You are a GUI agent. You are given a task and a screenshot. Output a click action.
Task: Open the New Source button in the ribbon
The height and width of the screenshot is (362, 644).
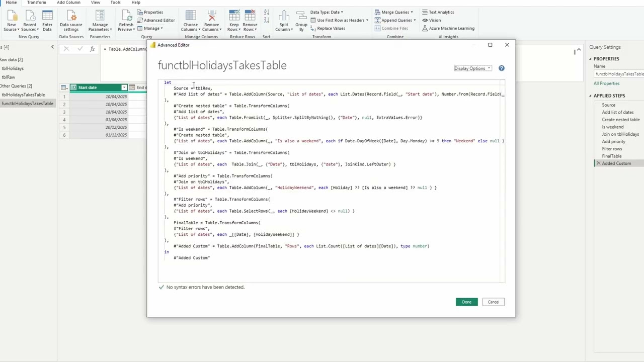11,21
